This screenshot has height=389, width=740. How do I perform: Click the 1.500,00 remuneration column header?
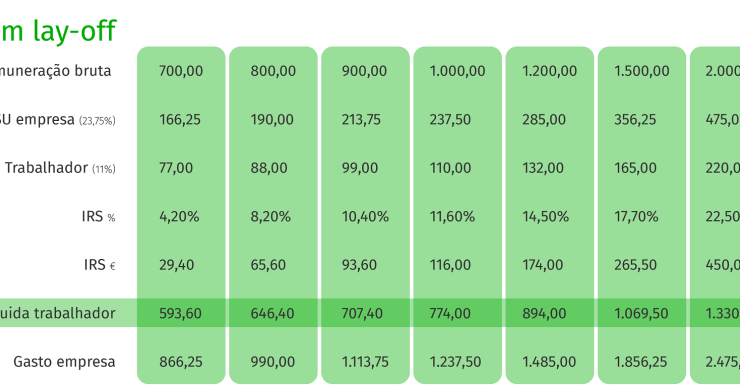(x=641, y=71)
